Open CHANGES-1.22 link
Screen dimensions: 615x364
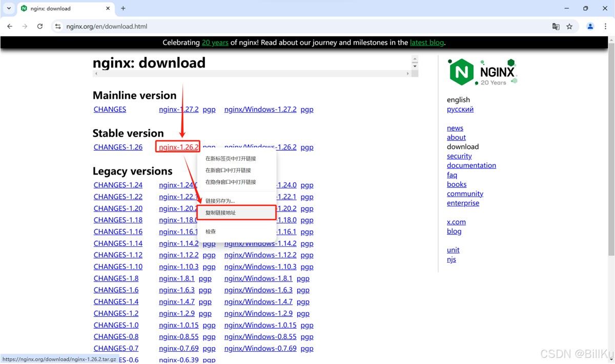click(118, 197)
